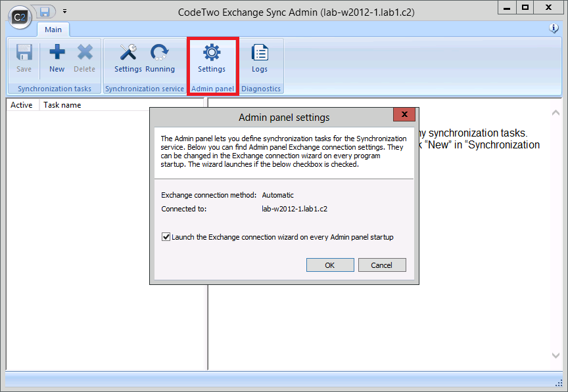The width and height of the screenshot is (568, 392).
Task: Close the Admin panel settings dialog
Action: point(404,114)
